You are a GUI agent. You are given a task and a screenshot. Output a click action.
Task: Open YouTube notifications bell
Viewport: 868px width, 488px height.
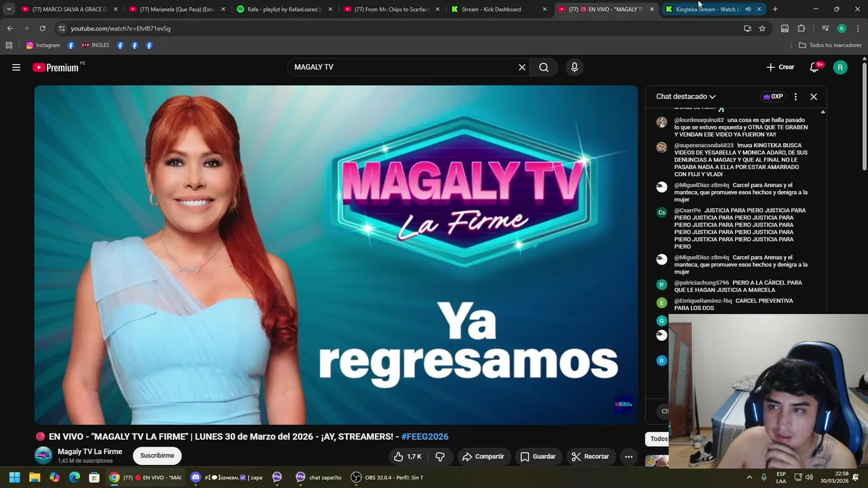coord(815,67)
